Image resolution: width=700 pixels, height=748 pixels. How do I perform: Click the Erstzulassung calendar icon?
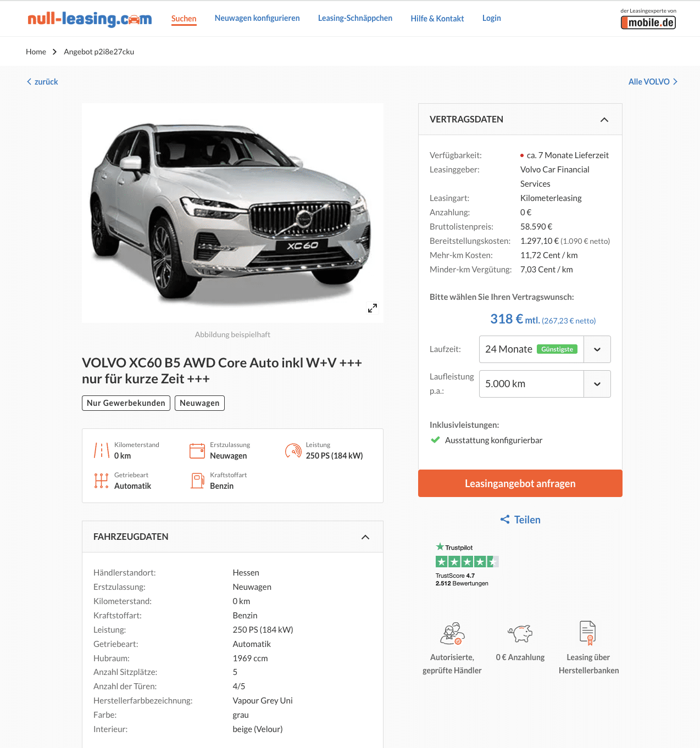pyautogui.click(x=197, y=451)
